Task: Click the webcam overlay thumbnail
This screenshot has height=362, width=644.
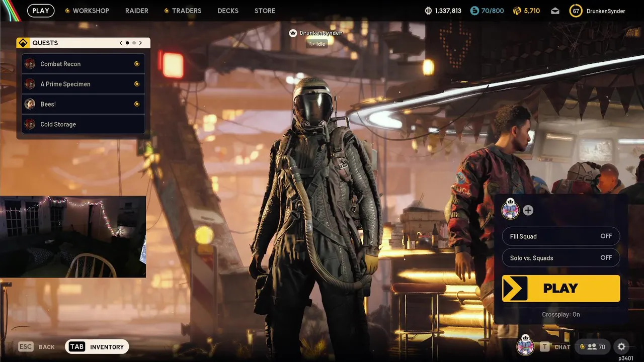Action: [73, 237]
